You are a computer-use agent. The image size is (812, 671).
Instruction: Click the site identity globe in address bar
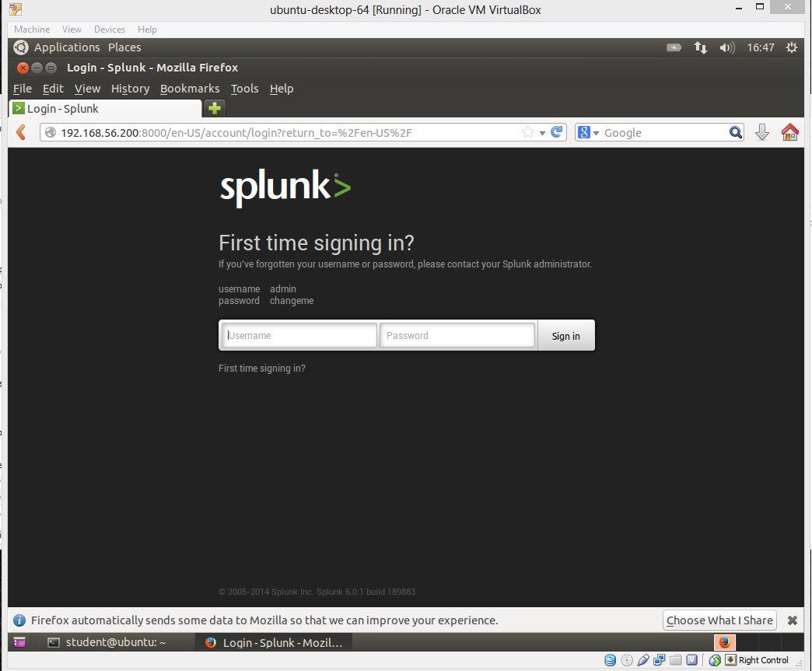[x=51, y=132]
